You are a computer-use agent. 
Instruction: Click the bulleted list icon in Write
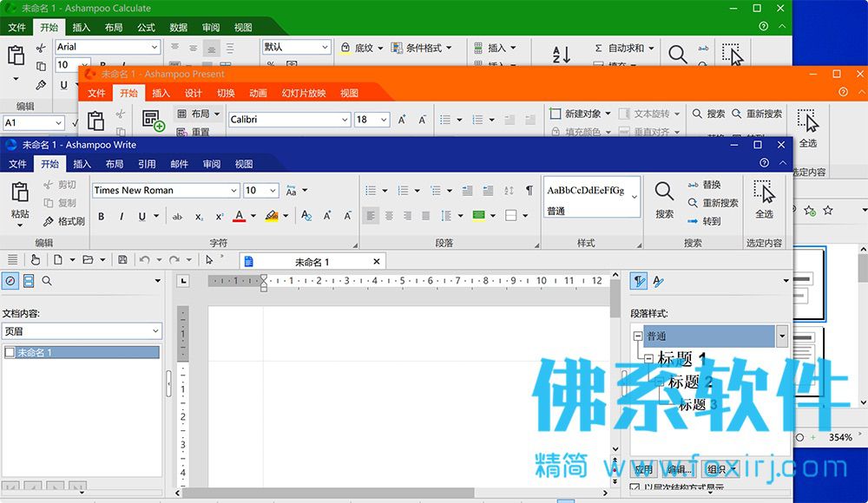click(371, 190)
